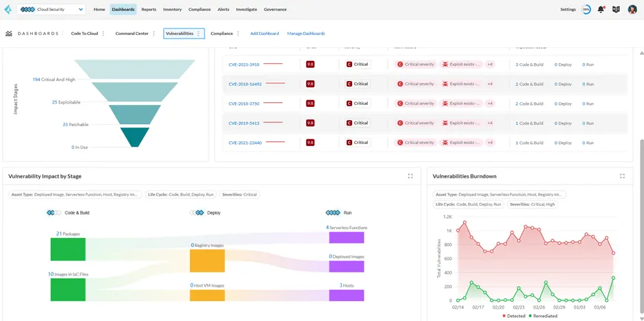Click Life Cycle filter in Impact by Stage
644x321 pixels.
click(x=180, y=195)
